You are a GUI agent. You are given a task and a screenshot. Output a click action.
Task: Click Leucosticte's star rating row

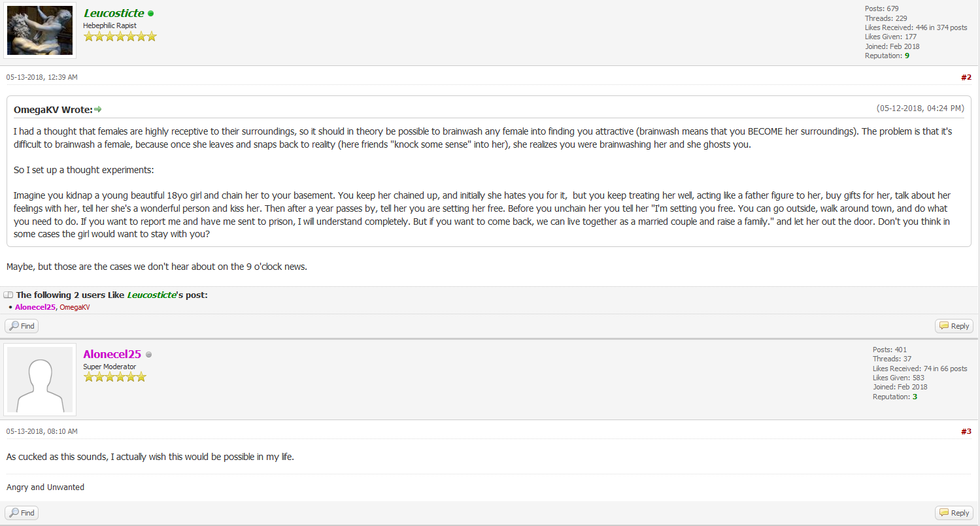(120, 37)
